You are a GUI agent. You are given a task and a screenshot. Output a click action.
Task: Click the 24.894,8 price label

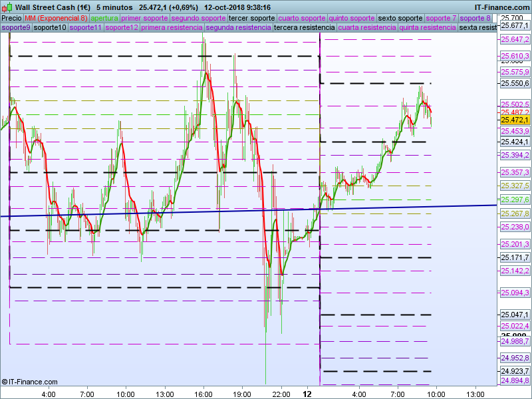tap(515, 380)
